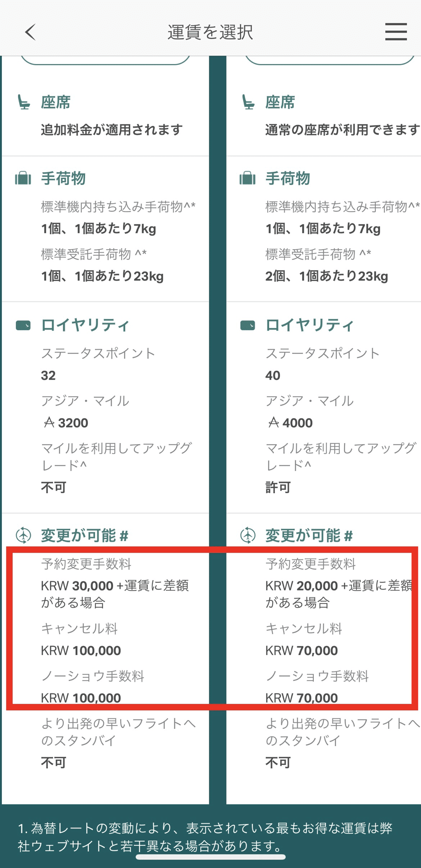This screenshot has width=421, height=868.
Task: Tap left column loyalty card icon
Action: tap(23, 325)
